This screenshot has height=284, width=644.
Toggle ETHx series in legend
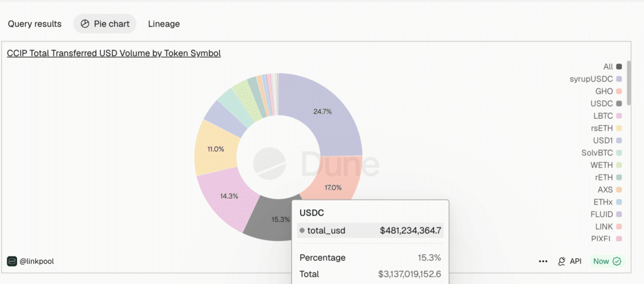[608, 202]
